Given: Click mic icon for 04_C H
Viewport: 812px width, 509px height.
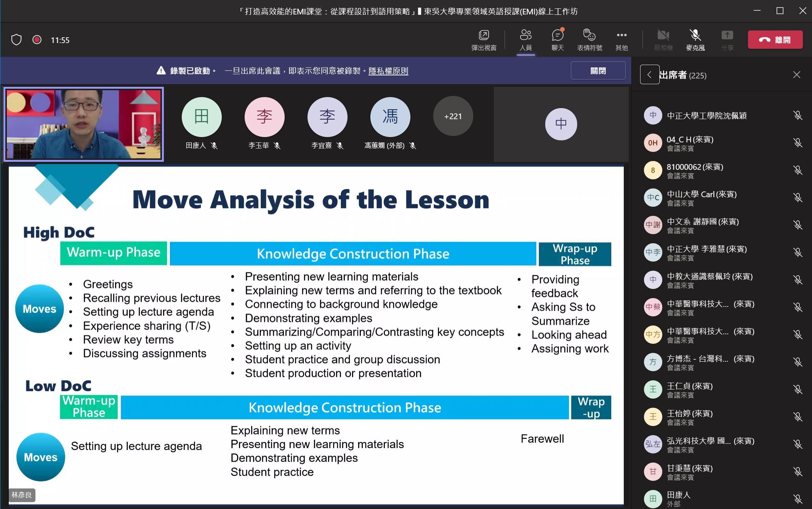Looking at the screenshot, I should tap(798, 143).
